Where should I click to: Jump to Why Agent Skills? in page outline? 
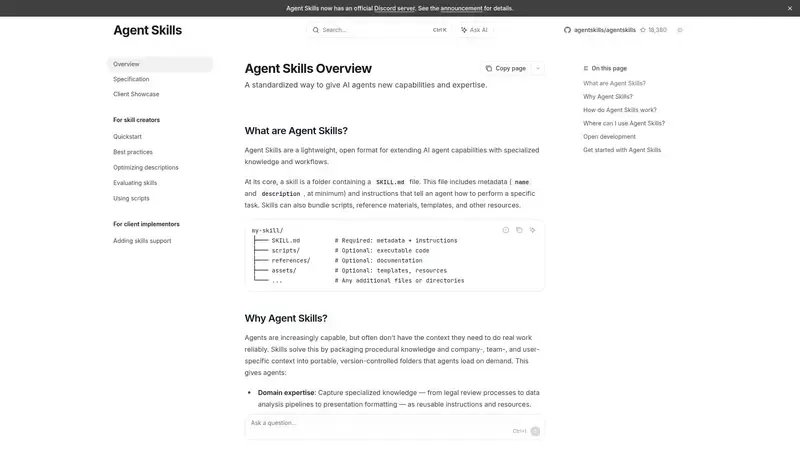click(x=608, y=96)
